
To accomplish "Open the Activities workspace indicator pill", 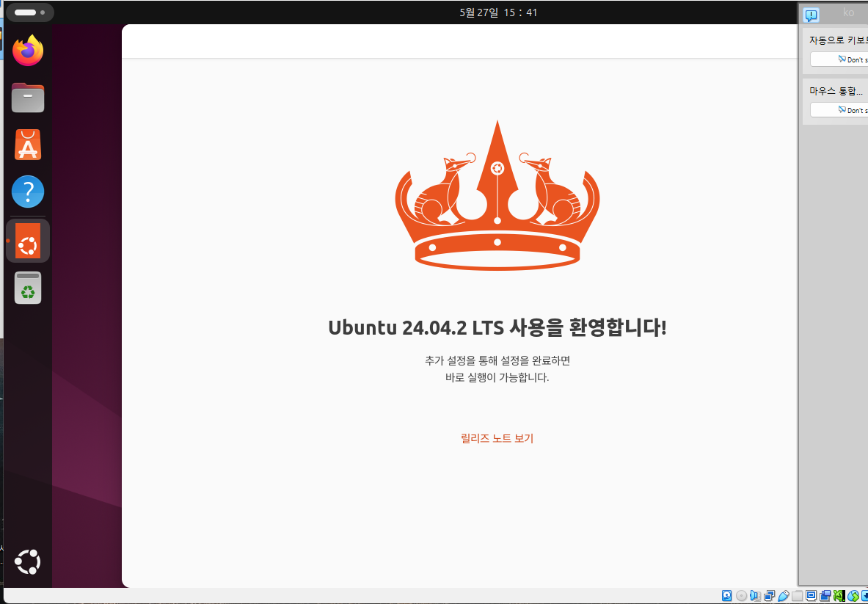I will pos(30,12).
